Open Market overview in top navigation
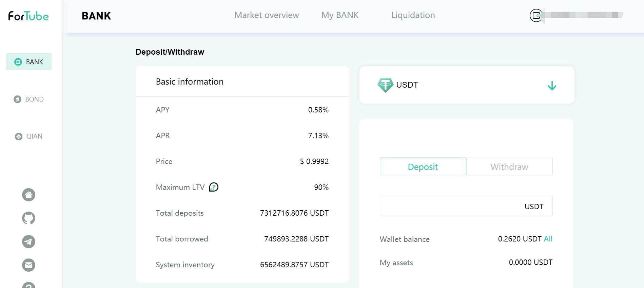The height and width of the screenshot is (288, 644). [267, 15]
